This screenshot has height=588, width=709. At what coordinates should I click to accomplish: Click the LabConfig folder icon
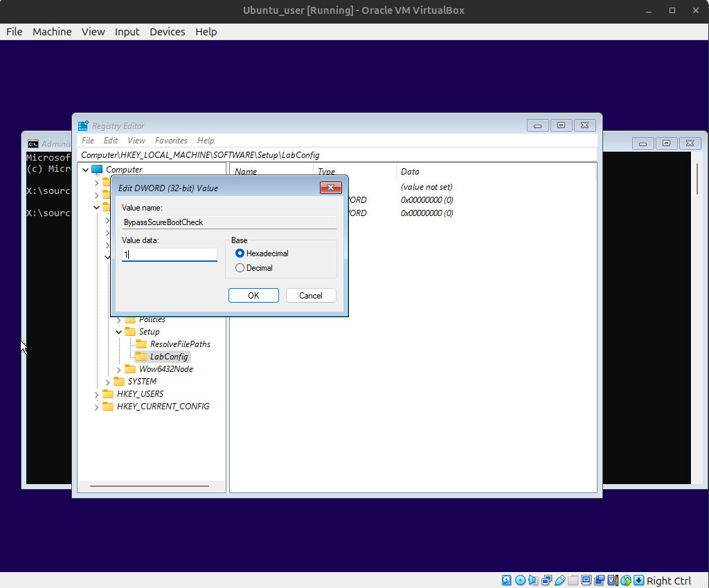click(x=141, y=357)
